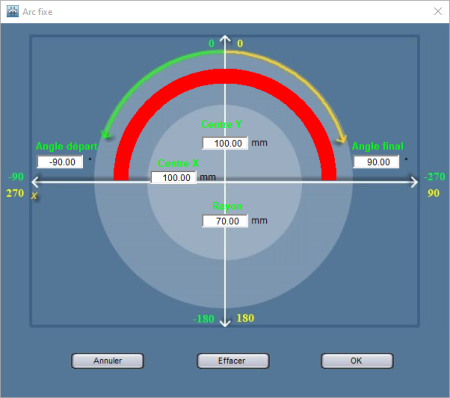Click the yellow x axis label
Screen dimensions: 450x398
[34, 196]
